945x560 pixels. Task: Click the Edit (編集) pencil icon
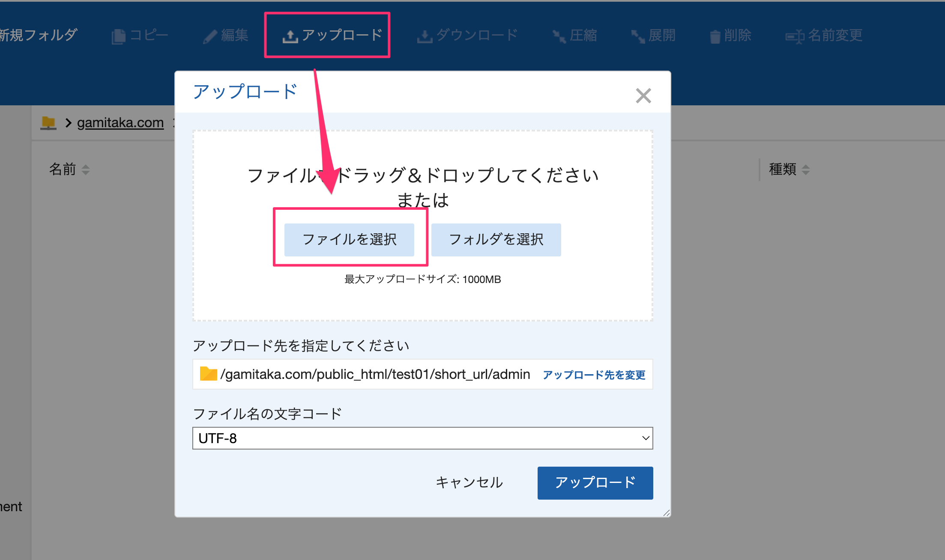(210, 37)
